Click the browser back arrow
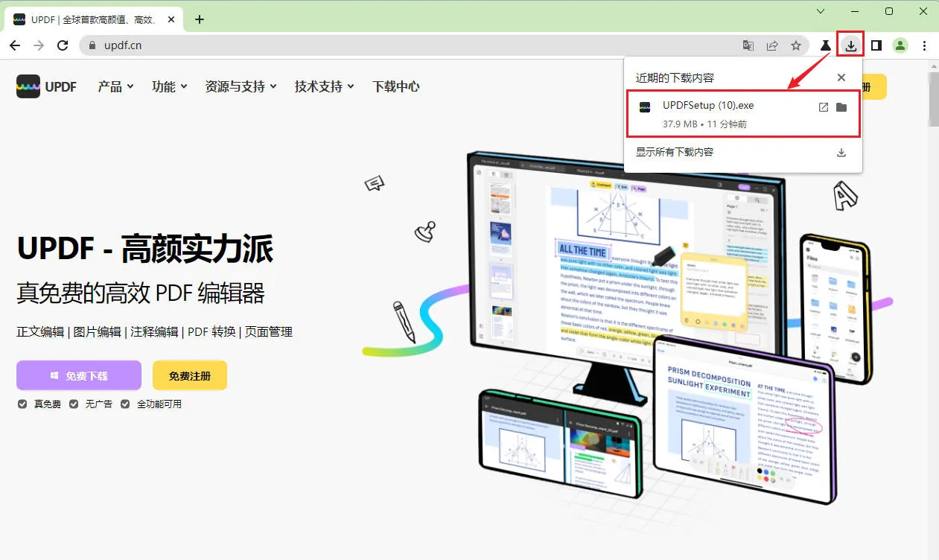 (15, 45)
